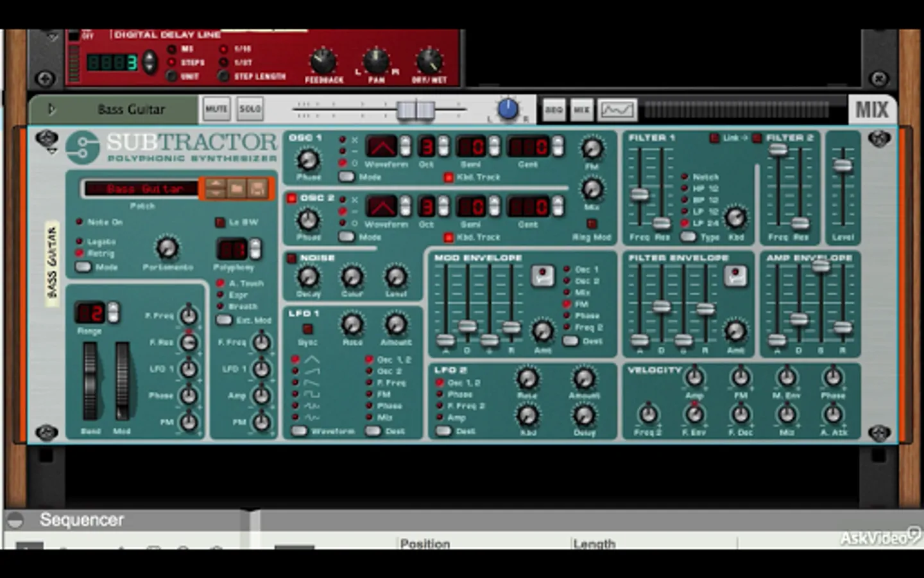
Task: Toggle the OSC 2 enable button
Action: [x=291, y=198]
